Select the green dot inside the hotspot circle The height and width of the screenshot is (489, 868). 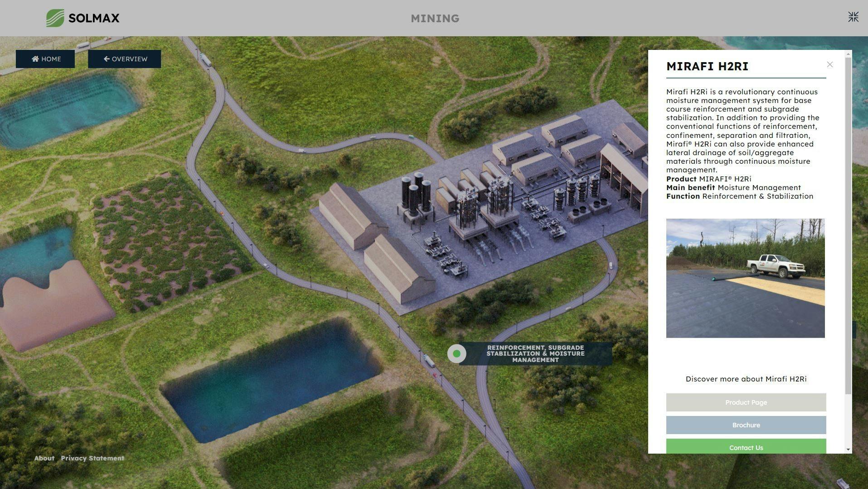[x=457, y=353]
